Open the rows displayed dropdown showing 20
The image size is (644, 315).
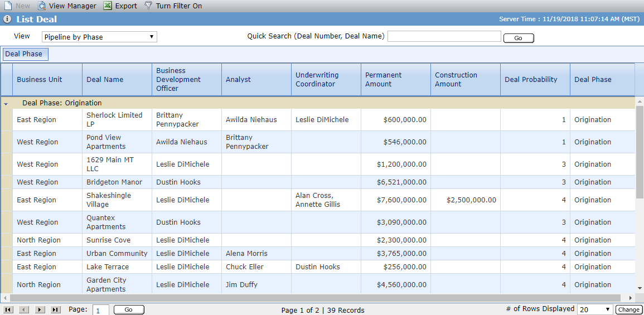(595, 309)
